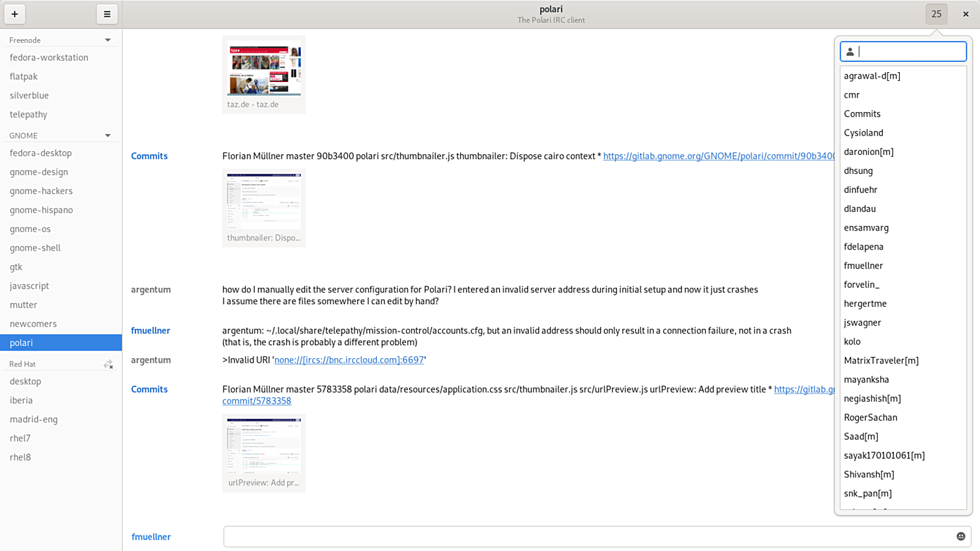Image resolution: width=980 pixels, height=551 pixels.
Task: Click the chat message entry field
Action: (586, 537)
